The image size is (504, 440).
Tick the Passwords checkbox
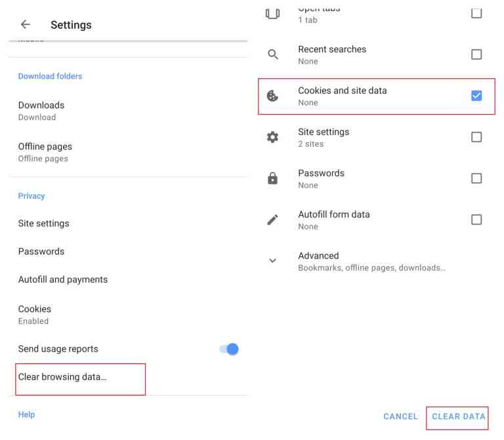pos(476,178)
